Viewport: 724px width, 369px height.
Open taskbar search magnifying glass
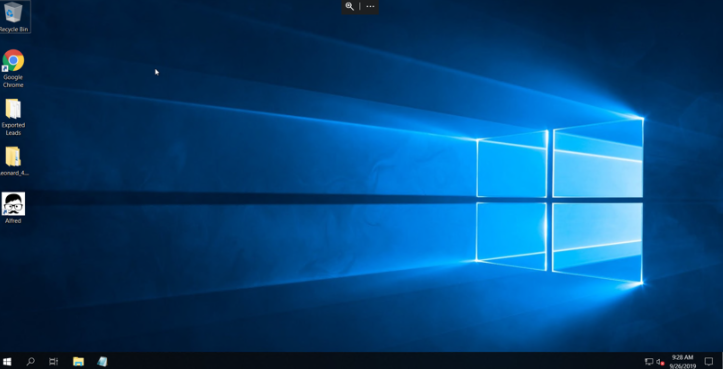[30, 361]
